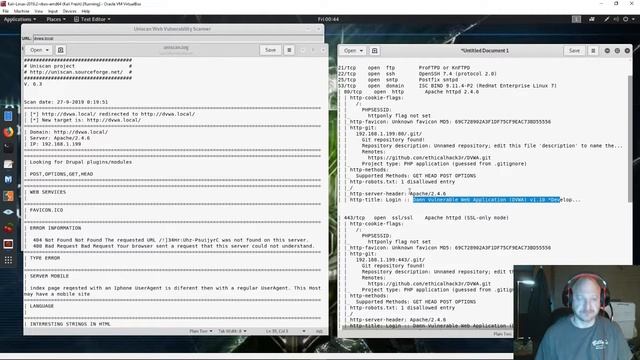Open the Applications menu
This screenshot has height=360, width=640.
click(x=20, y=19)
